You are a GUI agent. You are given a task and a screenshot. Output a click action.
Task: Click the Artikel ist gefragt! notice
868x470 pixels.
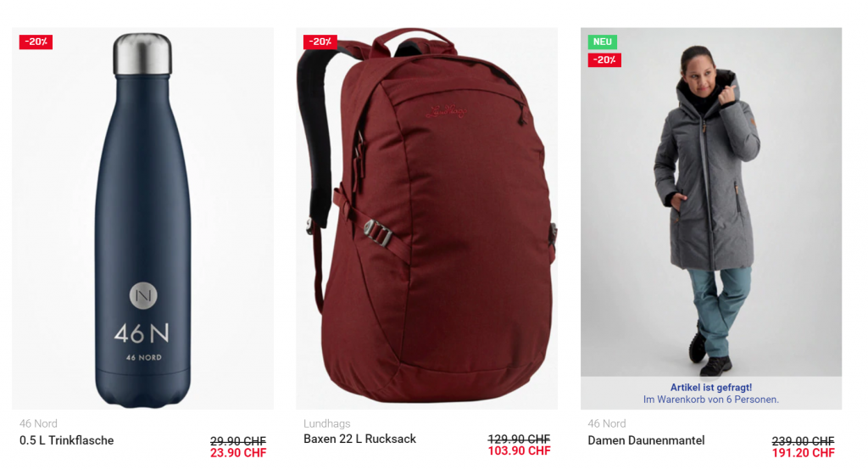coord(711,388)
